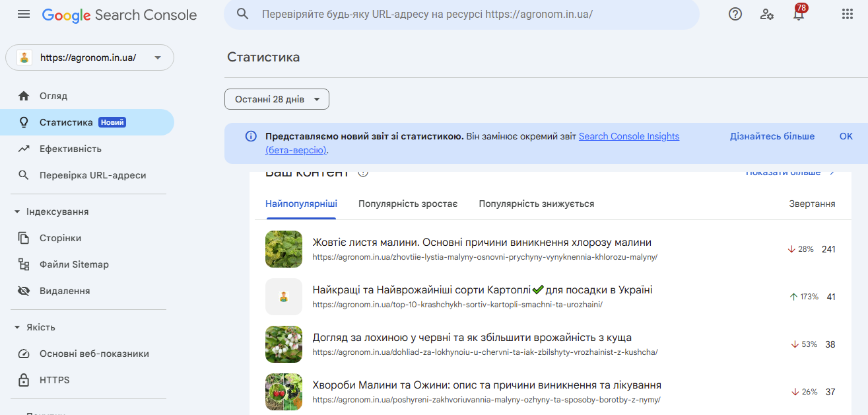Open thumbnail of Найкращі сорти Картоплі article
Screen dimensions: 868x415
coord(284,296)
